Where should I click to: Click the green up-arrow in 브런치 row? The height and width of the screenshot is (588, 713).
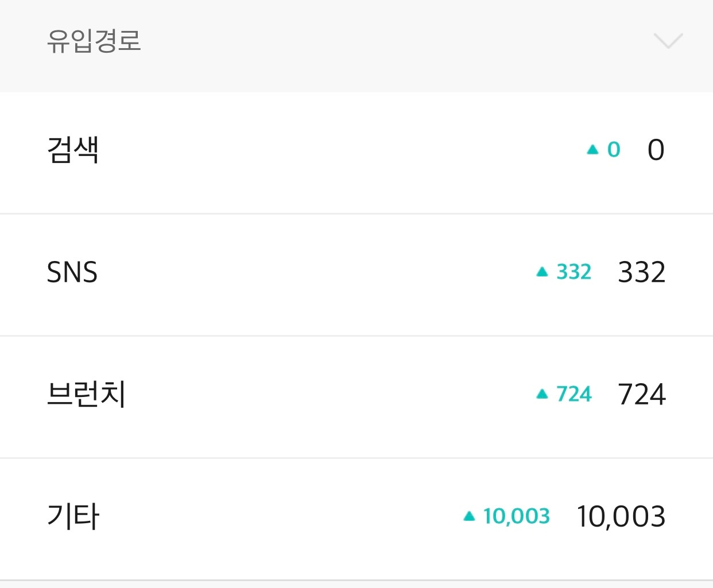542,394
